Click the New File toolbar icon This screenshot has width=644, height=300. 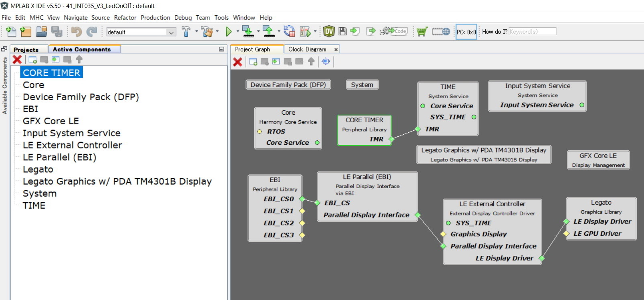coord(11,32)
